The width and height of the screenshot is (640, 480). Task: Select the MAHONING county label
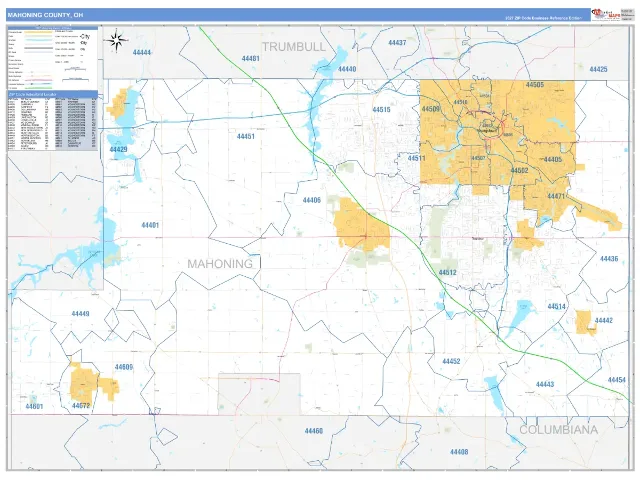tap(220, 264)
